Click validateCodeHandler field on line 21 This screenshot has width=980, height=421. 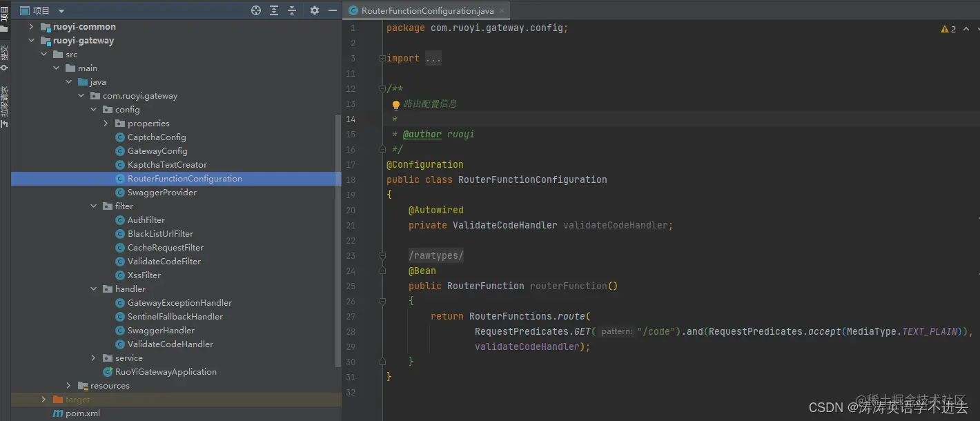616,226
